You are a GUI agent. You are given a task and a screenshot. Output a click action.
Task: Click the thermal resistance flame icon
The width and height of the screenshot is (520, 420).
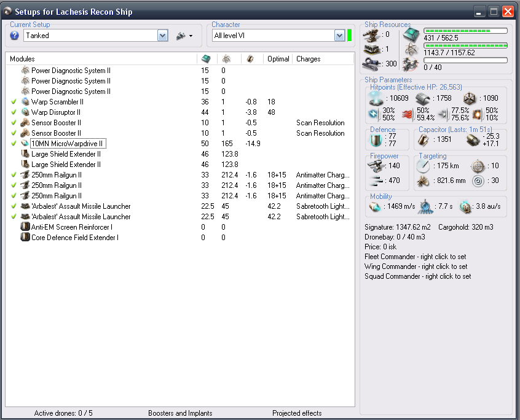[x=407, y=114]
